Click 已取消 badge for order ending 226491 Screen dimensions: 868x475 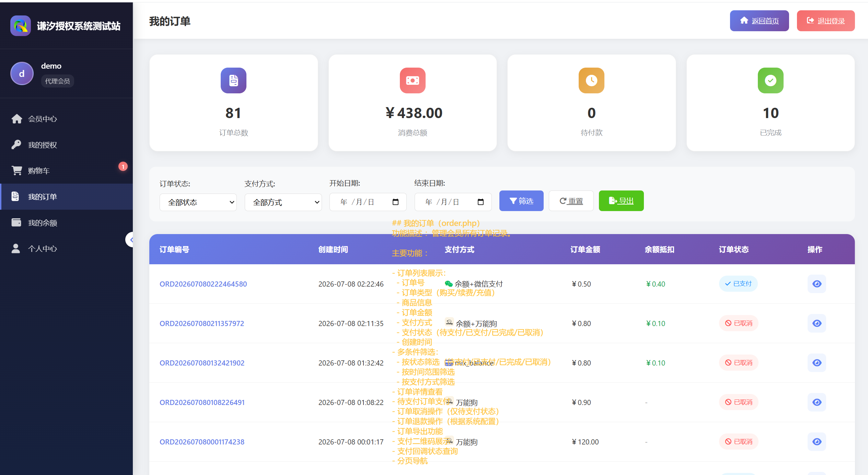pyautogui.click(x=739, y=402)
